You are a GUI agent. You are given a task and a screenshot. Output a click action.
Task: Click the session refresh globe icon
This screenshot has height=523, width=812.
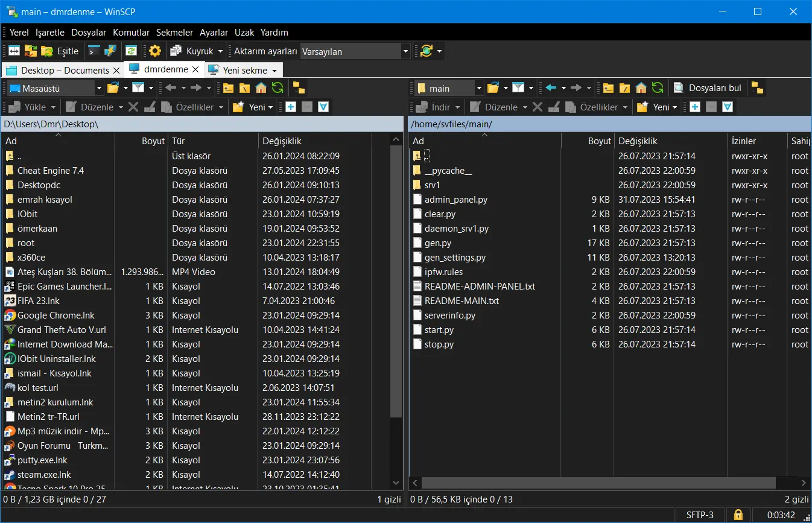click(x=427, y=51)
